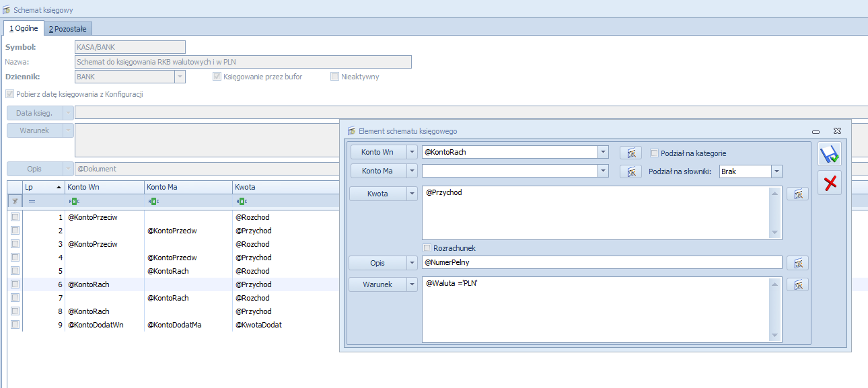Tick the Rozrachunek checkbox
The width and height of the screenshot is (868, 388).
tap(427, 248)
